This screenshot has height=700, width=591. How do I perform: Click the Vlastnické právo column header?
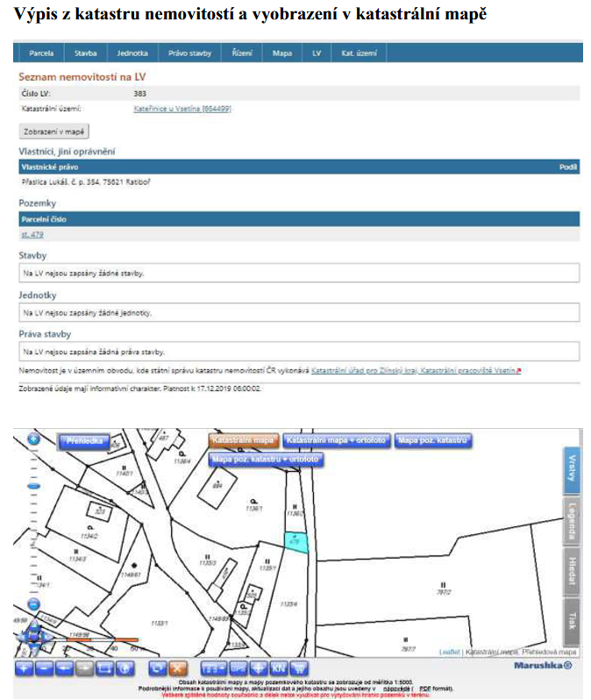(50, 167)
